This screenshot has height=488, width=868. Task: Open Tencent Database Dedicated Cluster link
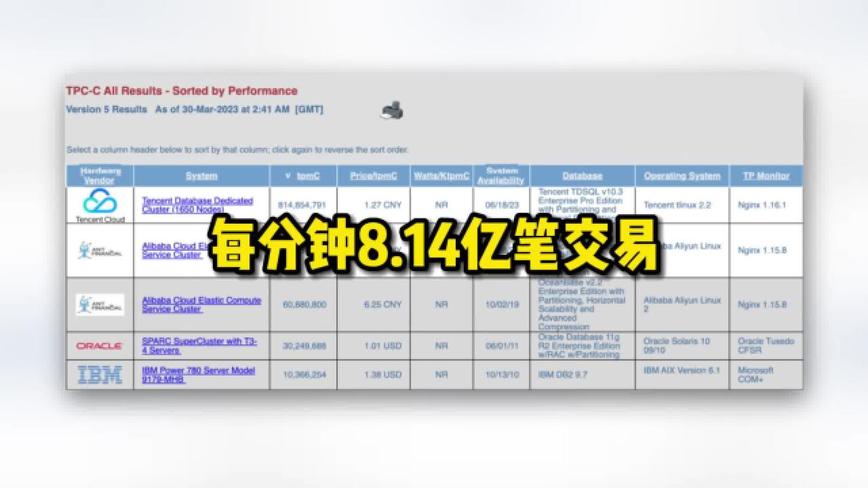click(197, 205)
